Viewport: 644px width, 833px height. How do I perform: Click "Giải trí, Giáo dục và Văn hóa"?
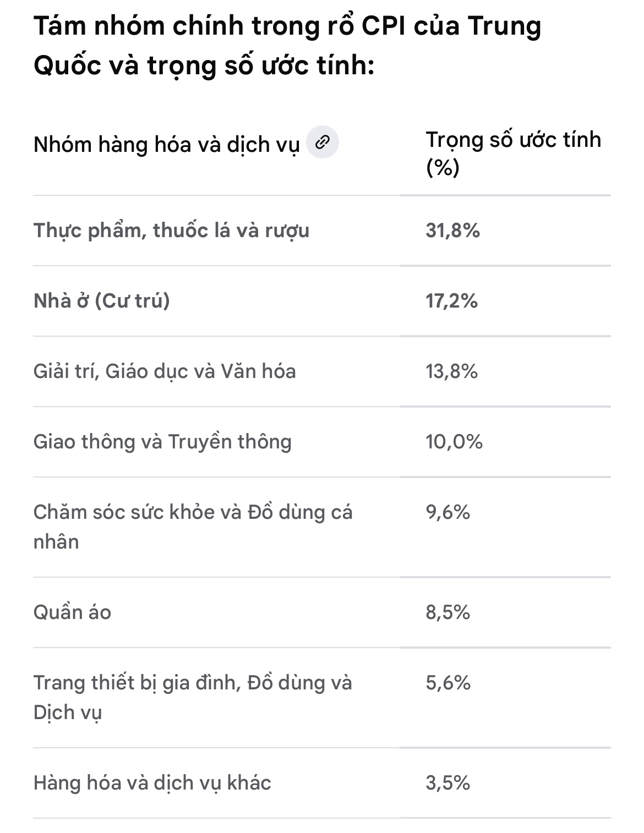pyautogui.click(x=165, y=371)
